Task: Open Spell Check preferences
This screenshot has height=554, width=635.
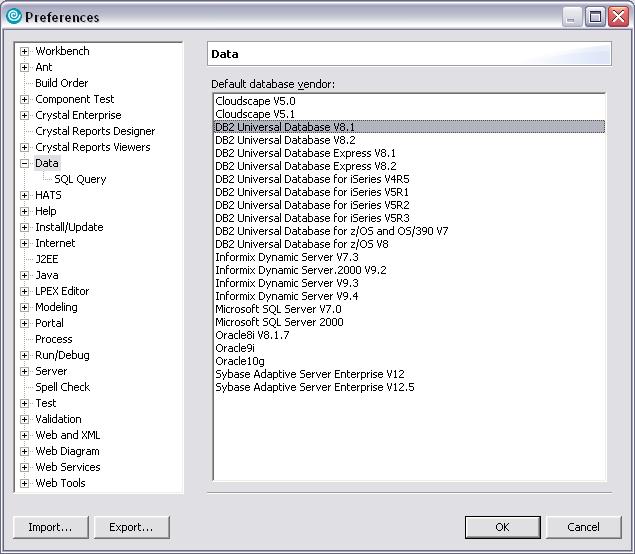Action: [x=63, y=387]
